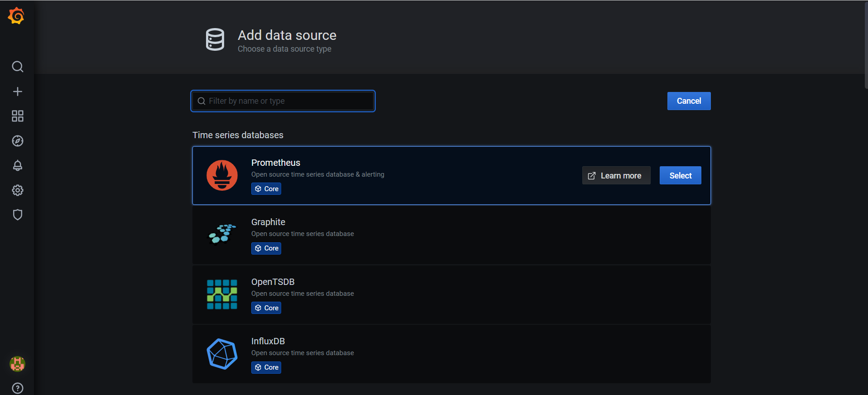Click the Core badge under Graphite
The height and width of the screenshot is (395, 868).
pyautogui.click(x=266, y=248)
